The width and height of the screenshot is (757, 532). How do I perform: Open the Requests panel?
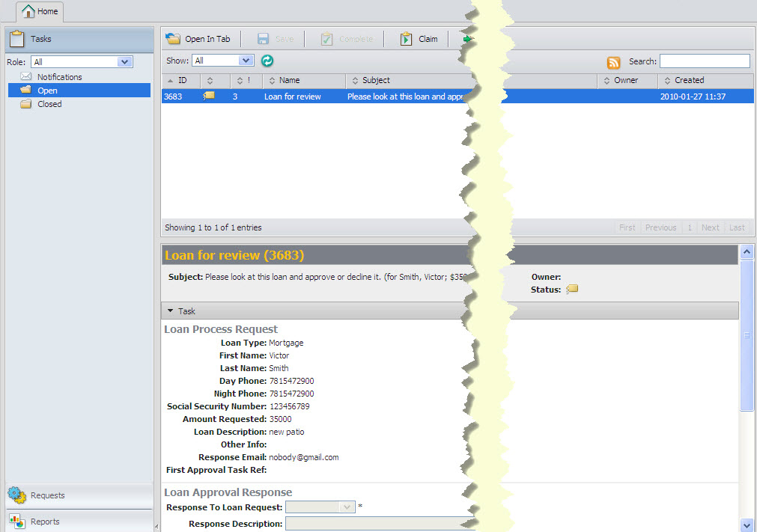(x=47, y=495)
